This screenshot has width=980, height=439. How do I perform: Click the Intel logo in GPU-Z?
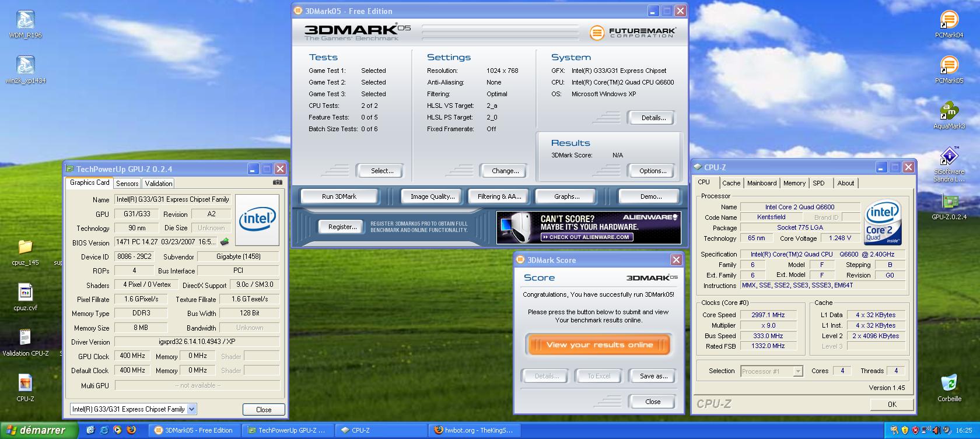pyautogui.click(x=257, y=219)
